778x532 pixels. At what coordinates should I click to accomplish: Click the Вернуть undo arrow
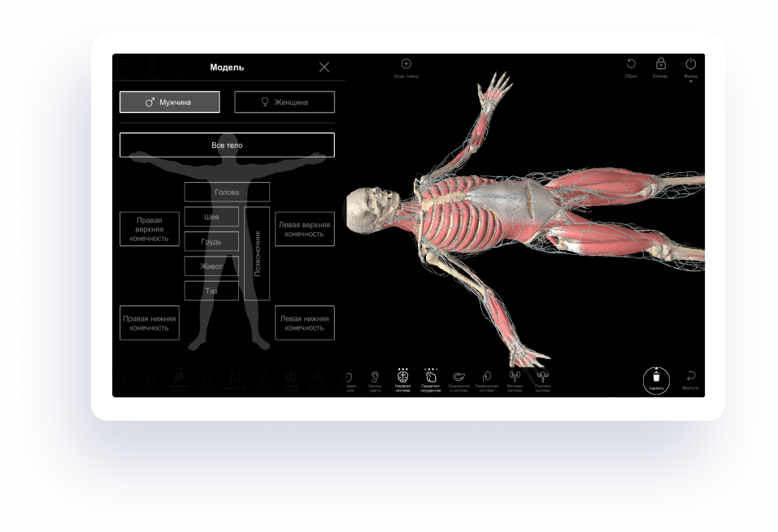690,377
